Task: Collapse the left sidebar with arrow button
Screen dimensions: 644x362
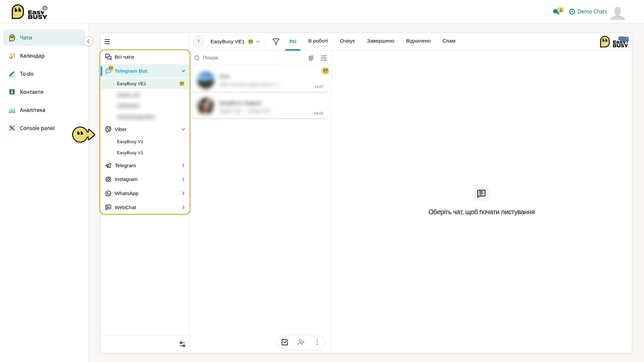Action: (x=88, y=42)
